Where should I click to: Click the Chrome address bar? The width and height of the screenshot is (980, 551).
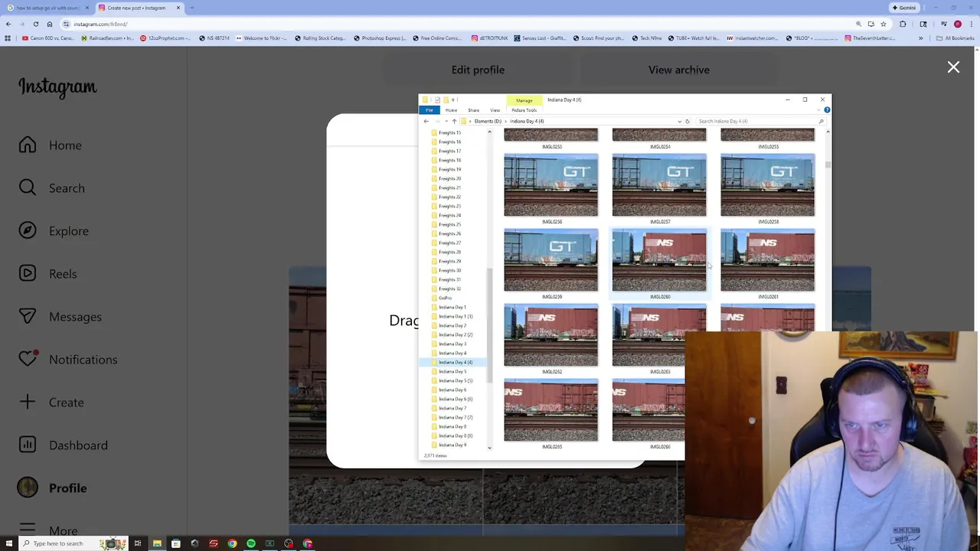(459, 24)
